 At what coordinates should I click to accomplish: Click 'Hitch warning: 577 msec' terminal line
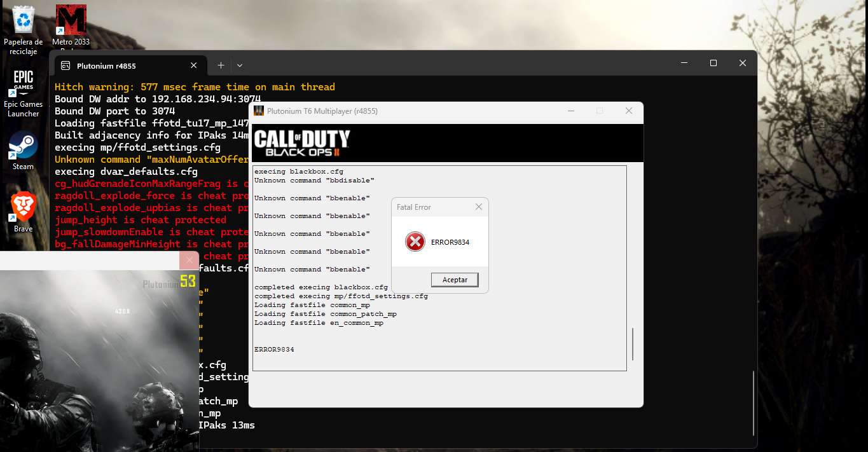tap(195, 87)
